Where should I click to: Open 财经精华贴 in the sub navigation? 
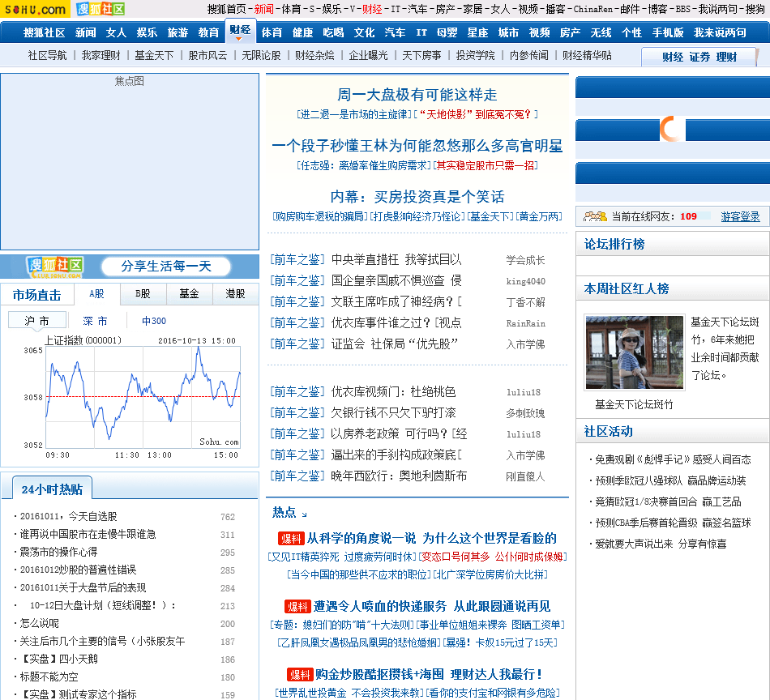[587, 55]
